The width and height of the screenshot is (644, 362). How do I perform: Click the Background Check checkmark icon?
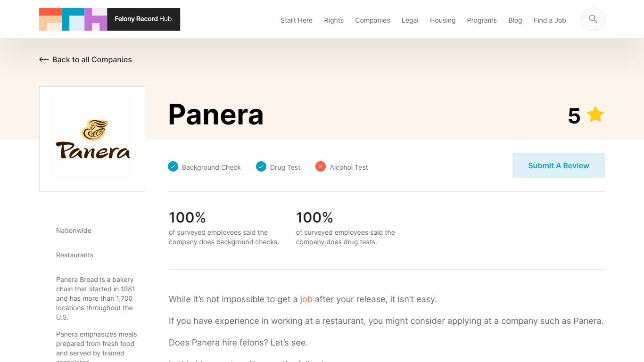coord(173,166)
